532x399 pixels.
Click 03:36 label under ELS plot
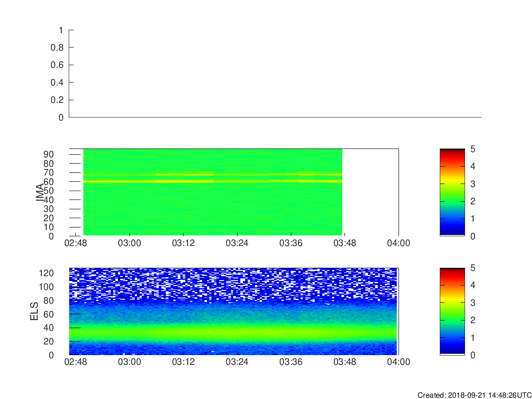tap(291, 362)
